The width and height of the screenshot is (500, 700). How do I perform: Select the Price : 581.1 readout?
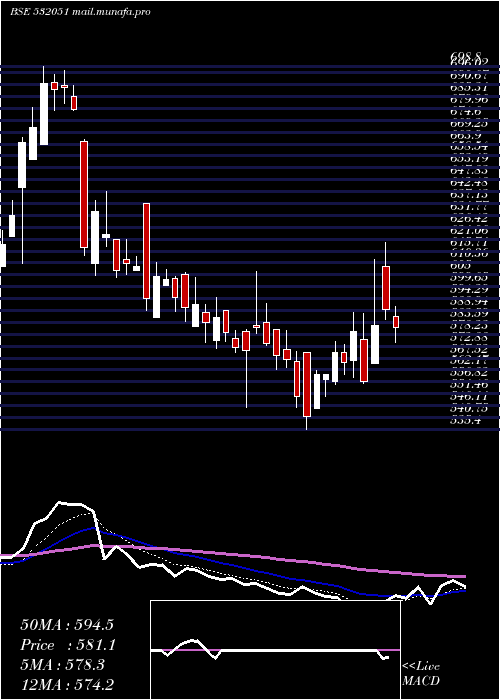tap(68, 645)
